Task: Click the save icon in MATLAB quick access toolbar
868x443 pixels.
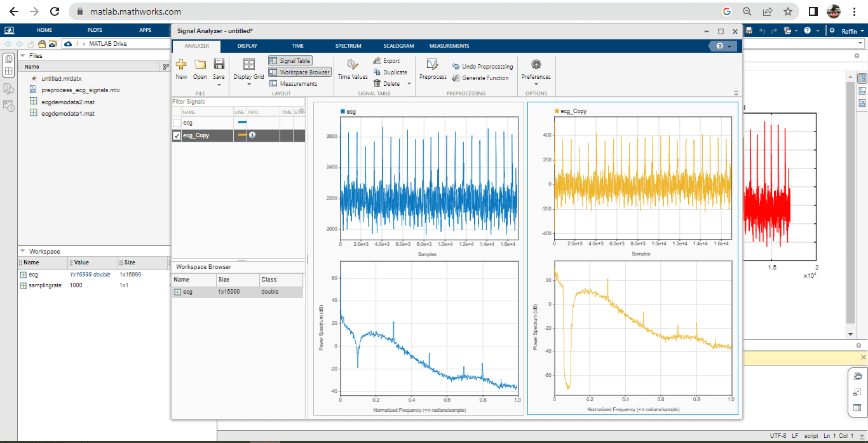Action: tap(749, 31)
